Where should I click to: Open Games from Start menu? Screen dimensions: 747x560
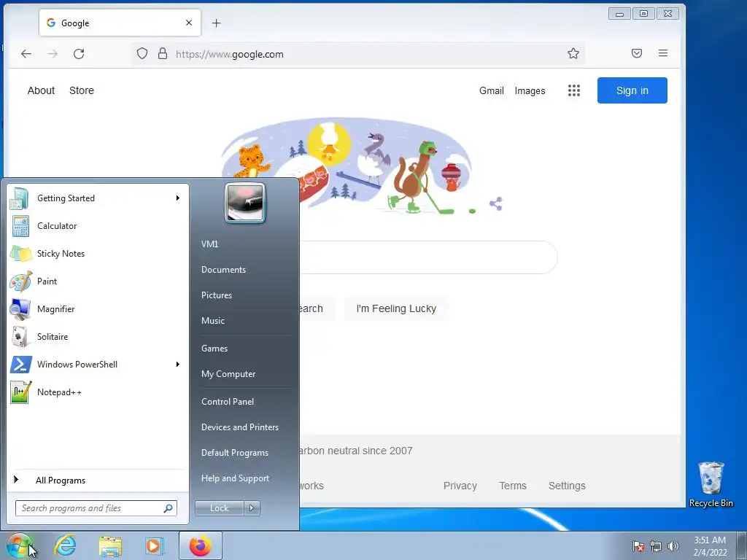click(x=214, y=348)
